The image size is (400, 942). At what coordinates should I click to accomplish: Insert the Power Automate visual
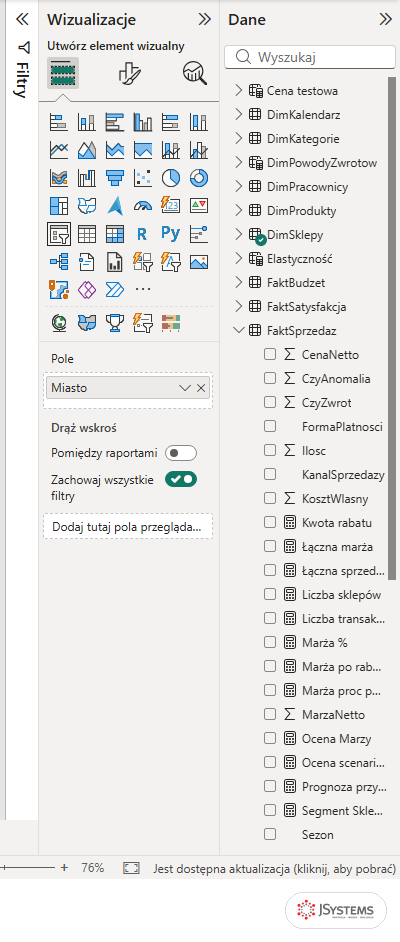pyautogui.click(x=115, y=290)
